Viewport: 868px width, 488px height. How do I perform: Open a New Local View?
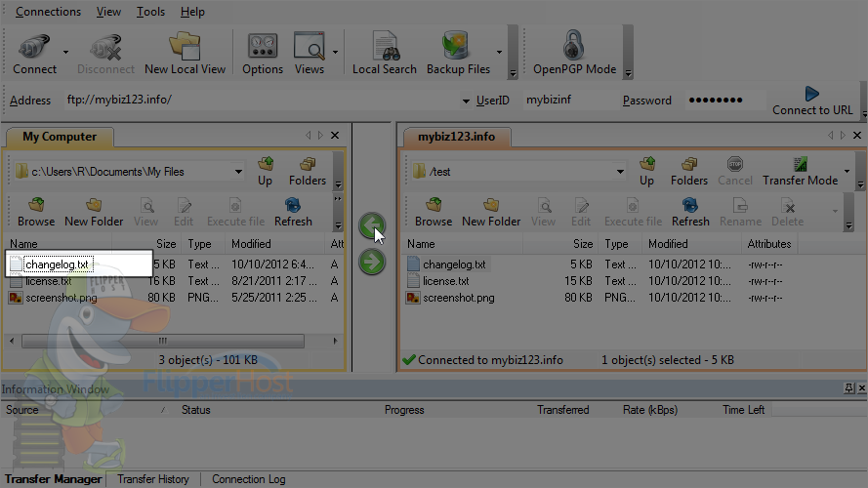(x=185, y=54)
